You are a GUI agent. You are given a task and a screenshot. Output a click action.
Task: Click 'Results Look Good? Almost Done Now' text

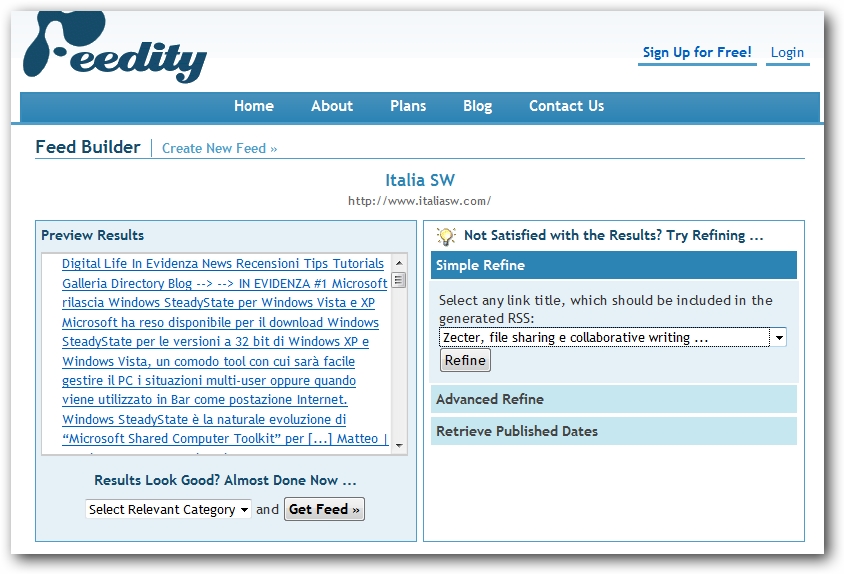tap(225, 480)
